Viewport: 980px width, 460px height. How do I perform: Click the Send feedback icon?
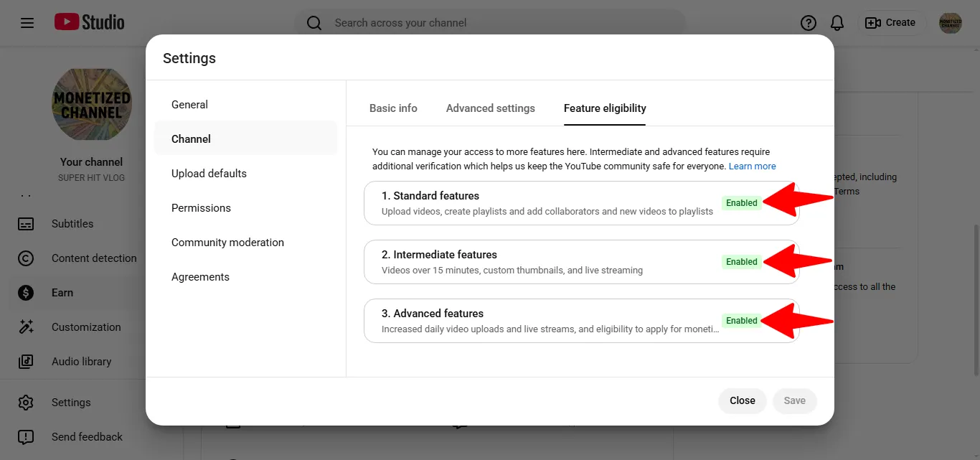point(26,437)
